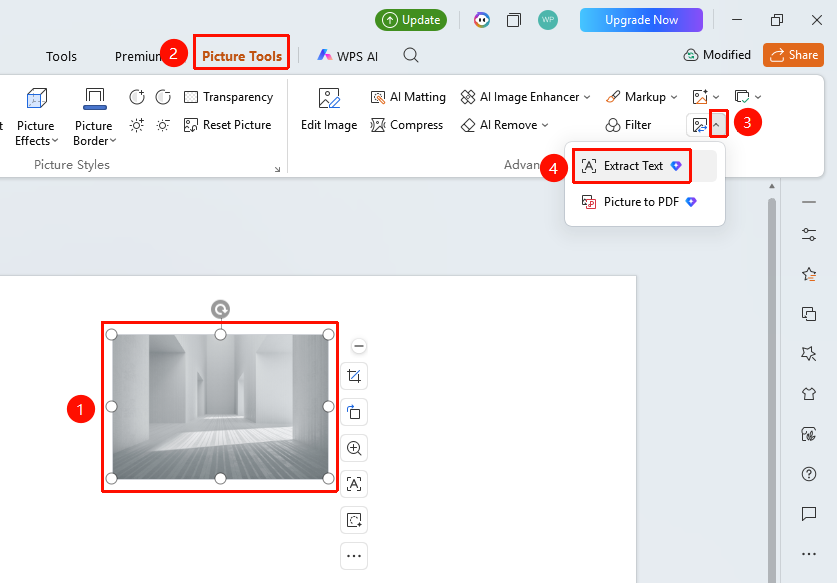Click the Transparency tool
The width and height of the screenshot is (837, 583).
tap(228, 97)
